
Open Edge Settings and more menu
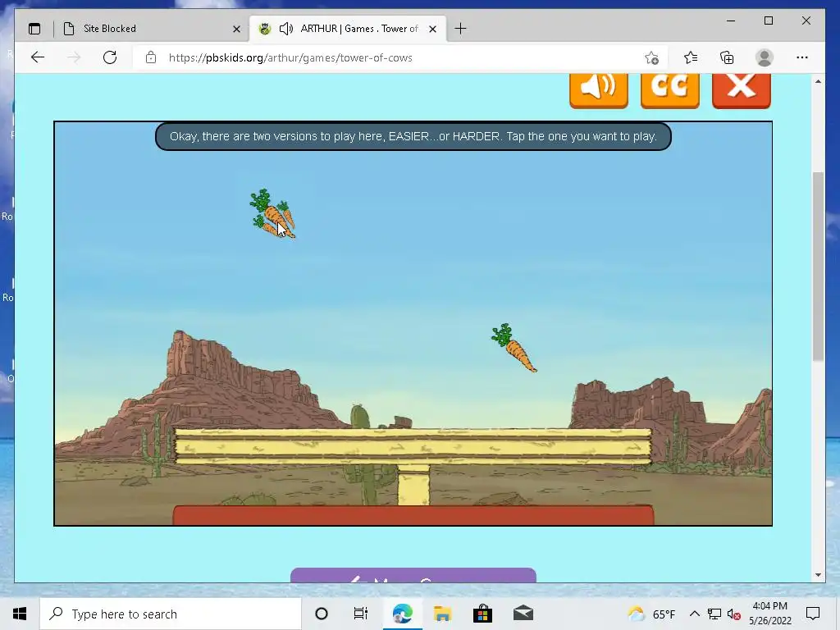coord(802,57)
